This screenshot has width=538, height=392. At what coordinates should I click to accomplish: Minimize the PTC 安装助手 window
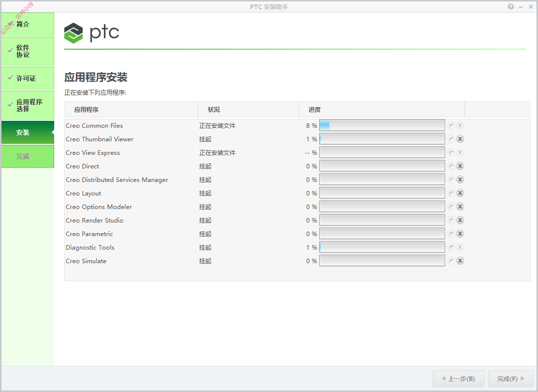(x=521, y=7)
